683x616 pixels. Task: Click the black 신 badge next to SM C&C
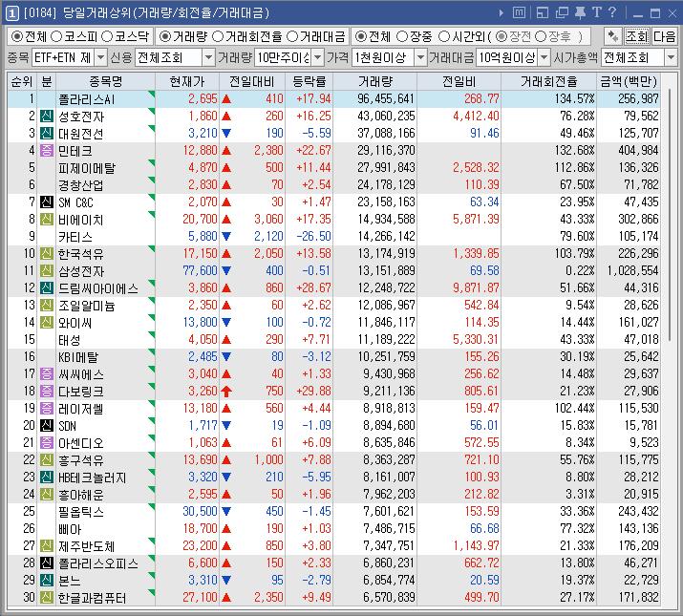[x=47, y=202]
